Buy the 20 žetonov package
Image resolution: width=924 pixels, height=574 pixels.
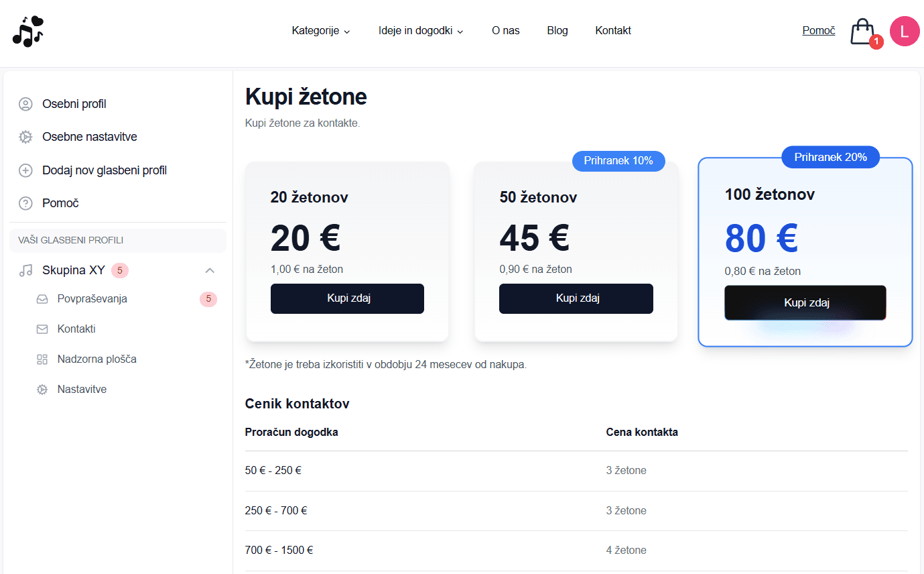pyautogui.click(x=347, y=298)
